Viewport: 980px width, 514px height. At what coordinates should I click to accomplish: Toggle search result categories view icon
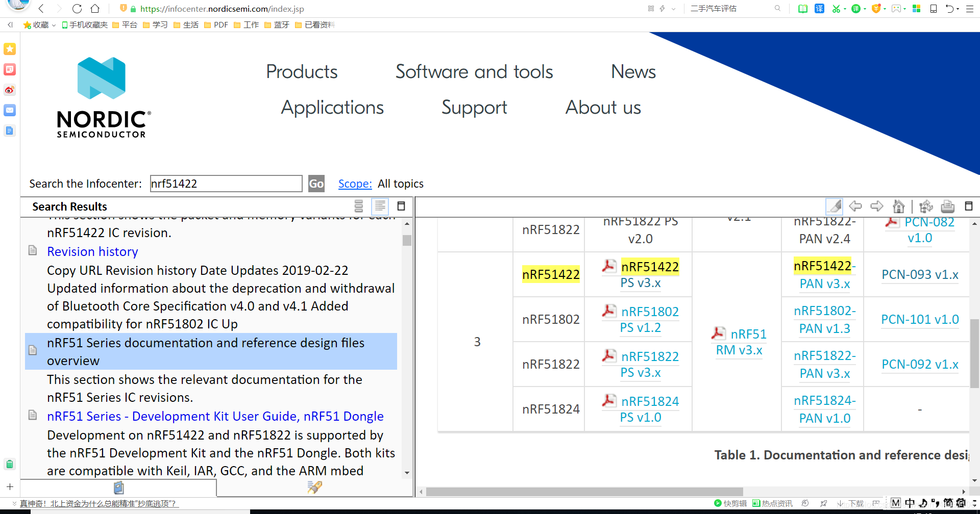coord(359,206)
